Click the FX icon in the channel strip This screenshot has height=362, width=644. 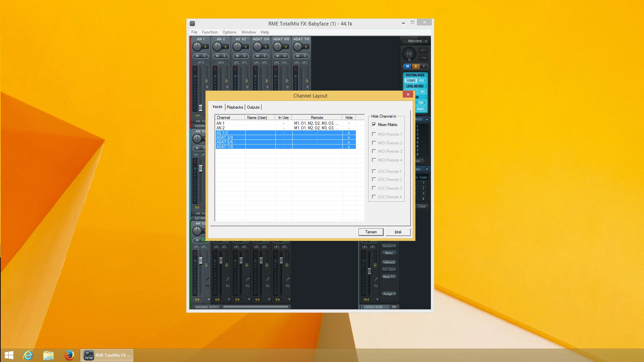(409, 54)
